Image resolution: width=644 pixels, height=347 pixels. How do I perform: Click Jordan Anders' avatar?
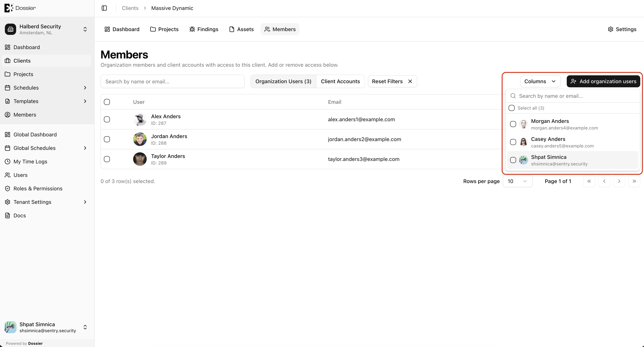(x=140, y=139)
